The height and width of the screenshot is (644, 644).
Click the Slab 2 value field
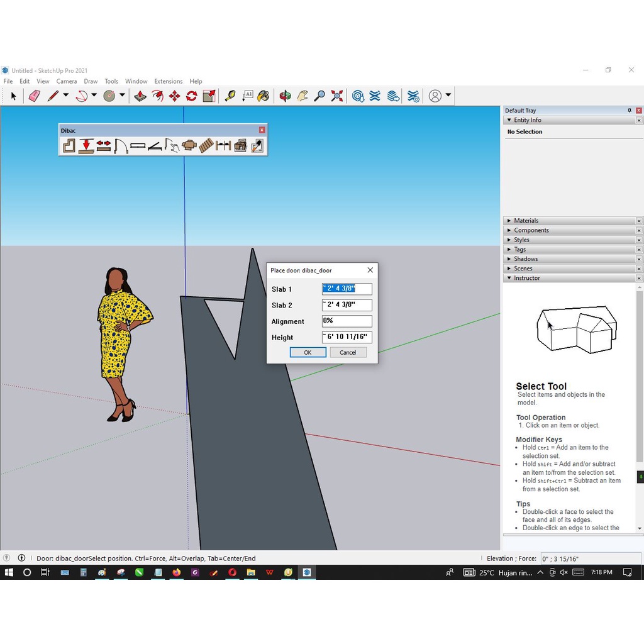point(347,305)
